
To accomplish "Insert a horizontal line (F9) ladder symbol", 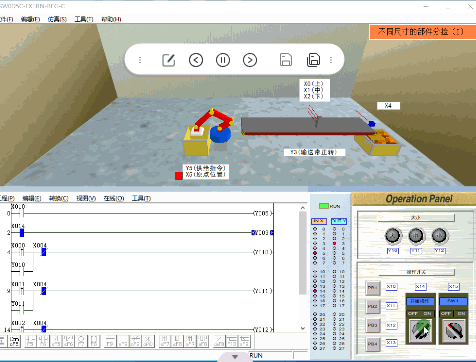I will [110, 341].
